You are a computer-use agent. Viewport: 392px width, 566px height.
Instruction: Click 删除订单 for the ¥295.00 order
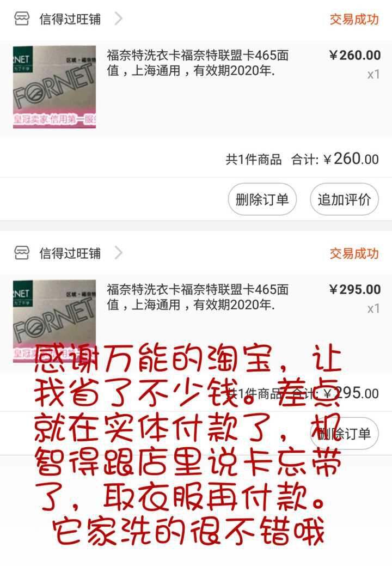pyautogui.click(x=345, y=433)
